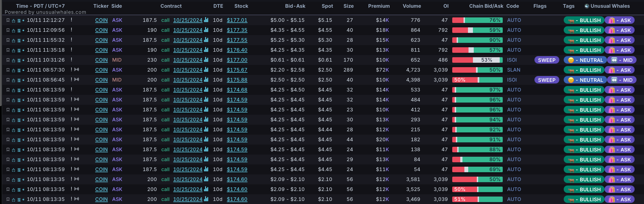Open calculator icon on 12:12:27 row

[x=19, y=20]
